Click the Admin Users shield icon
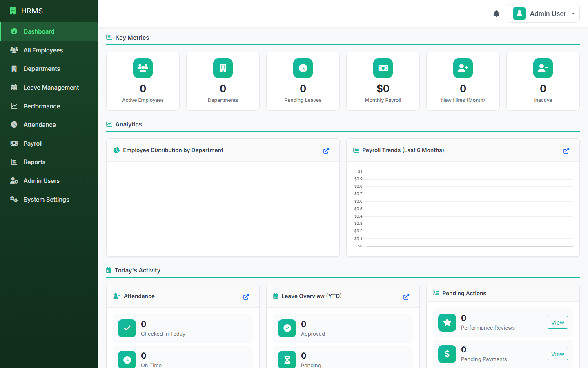 [14, 180]
